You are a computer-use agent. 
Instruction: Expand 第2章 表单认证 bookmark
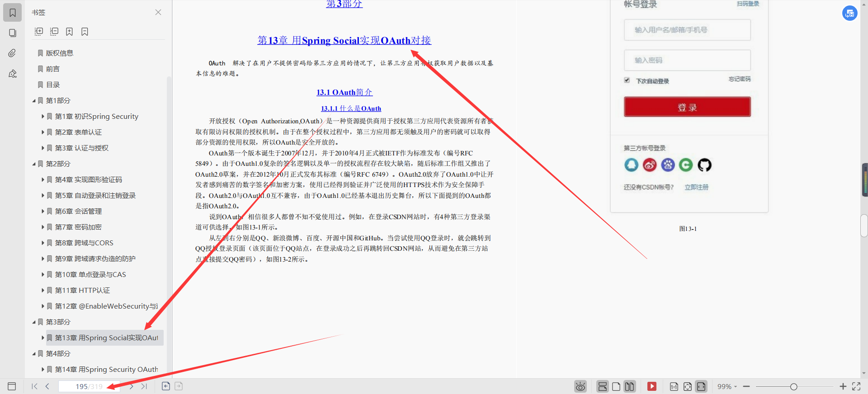(x=43, y=132)
